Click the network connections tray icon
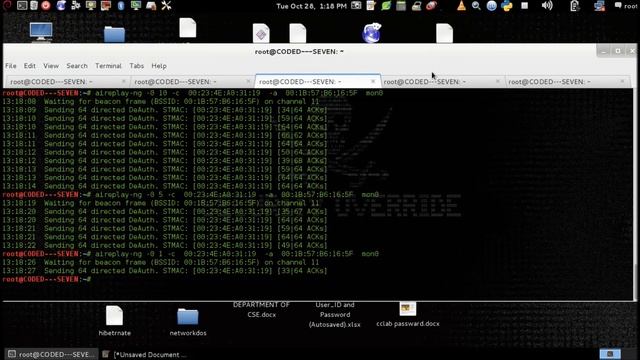The width and height of the screenshot is (640, 360). [x=599, y=6]
